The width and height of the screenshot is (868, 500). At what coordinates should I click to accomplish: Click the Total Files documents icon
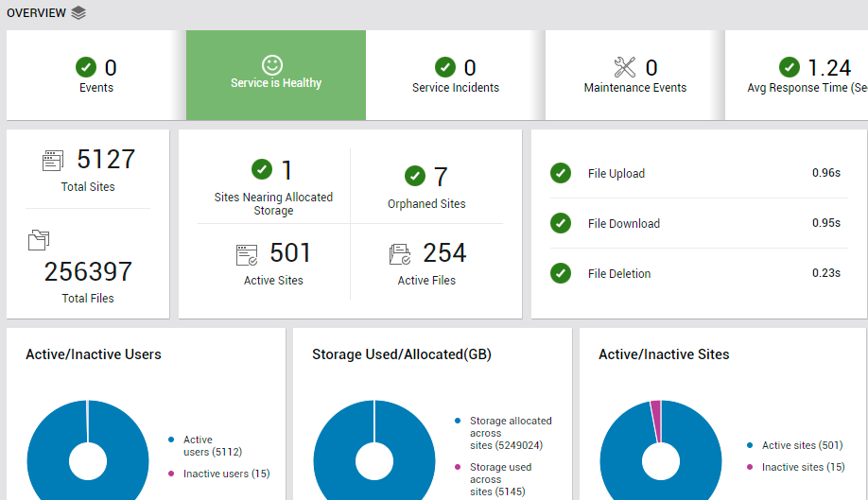tap(39, 240)
